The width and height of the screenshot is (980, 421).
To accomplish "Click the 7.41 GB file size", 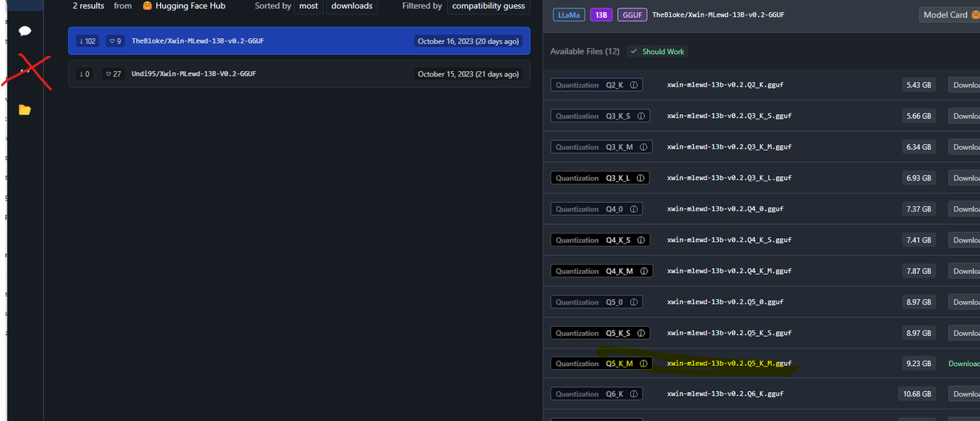I will [x=919, y=240].
